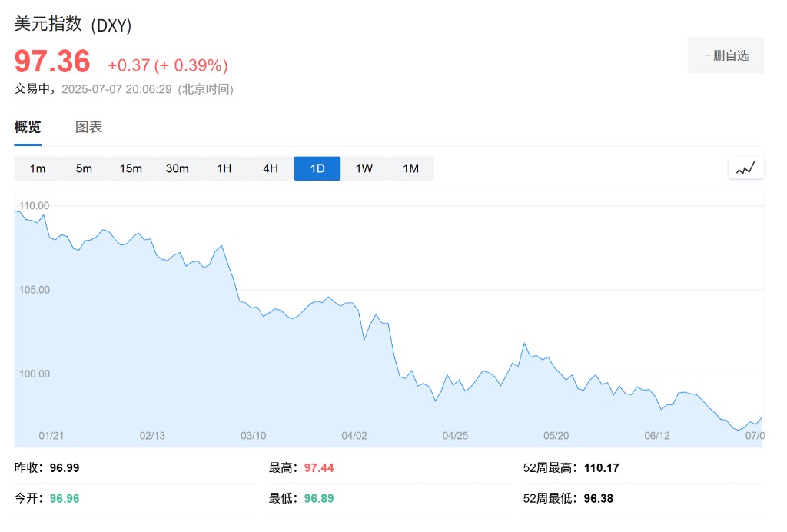Click the 52周最高 value 110.17
Image resolution: width=787 pixels, height=532 pixels.
click(x=601, y=467)
